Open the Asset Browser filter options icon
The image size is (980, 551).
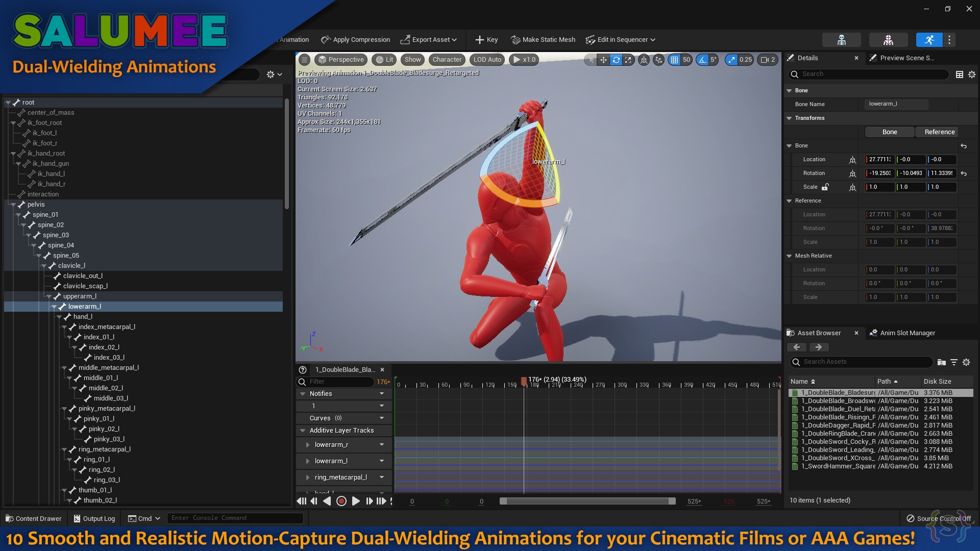coord(954,362)
